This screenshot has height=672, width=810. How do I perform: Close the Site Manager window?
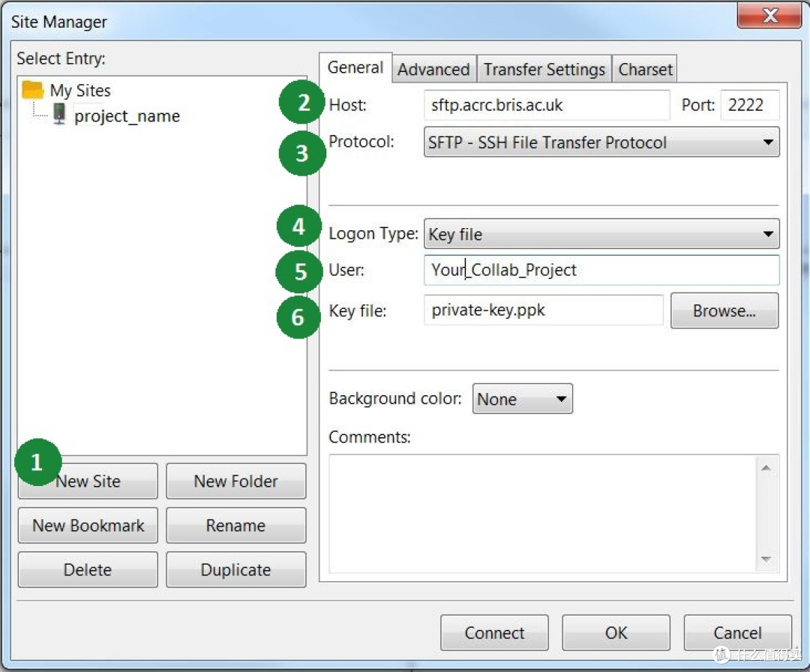769,16
